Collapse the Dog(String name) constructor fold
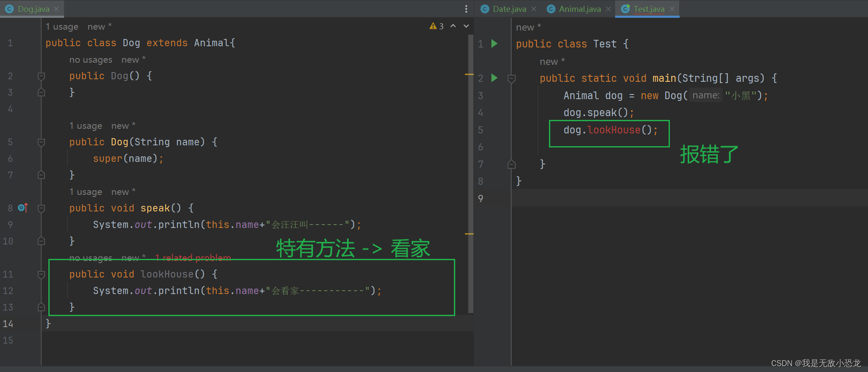Viewport: 868px width, 372px height. pos(41,142)
